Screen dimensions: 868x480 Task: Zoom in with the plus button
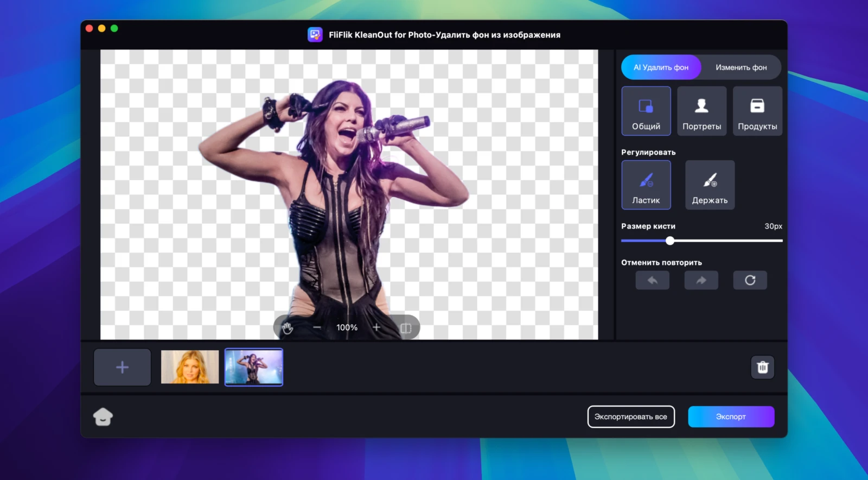(x=376, y=327)
